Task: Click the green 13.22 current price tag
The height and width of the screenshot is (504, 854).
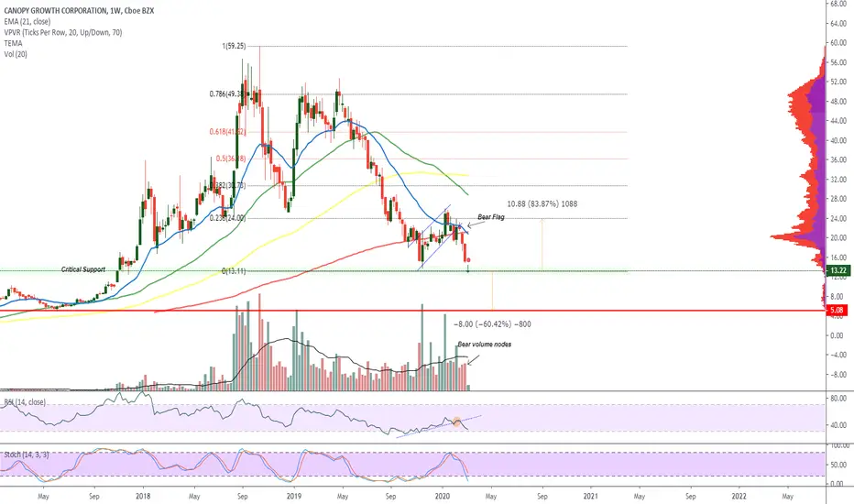Action: pos(838,270)
